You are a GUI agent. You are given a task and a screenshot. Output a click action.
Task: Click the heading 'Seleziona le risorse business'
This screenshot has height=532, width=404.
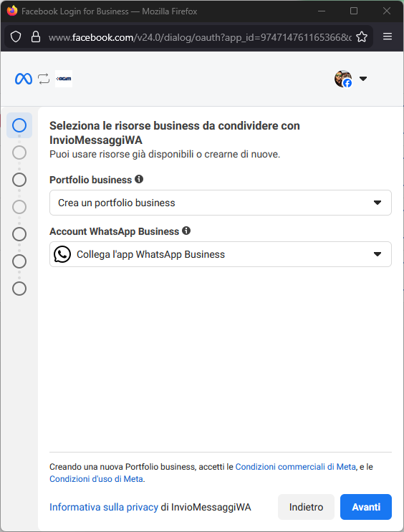[x=175, y=132]
